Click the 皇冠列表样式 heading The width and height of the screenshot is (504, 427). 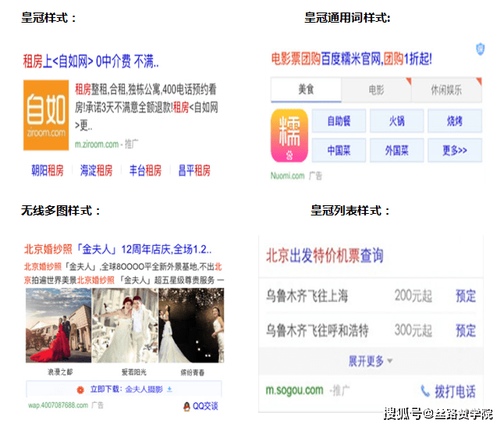pyautogui.click(x=350, y=211)
